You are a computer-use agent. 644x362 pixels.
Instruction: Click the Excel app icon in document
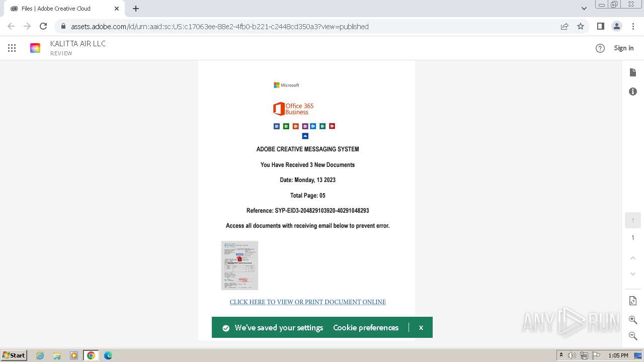286,126
